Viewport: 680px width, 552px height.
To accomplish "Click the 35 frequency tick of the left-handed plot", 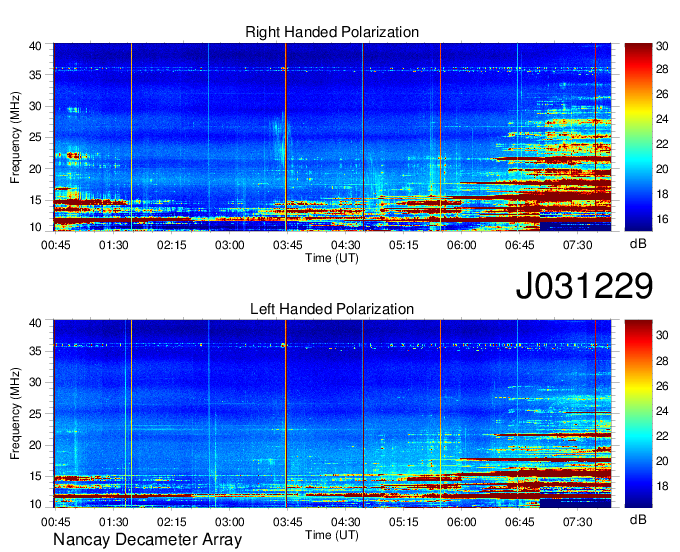I will [35, 351].
